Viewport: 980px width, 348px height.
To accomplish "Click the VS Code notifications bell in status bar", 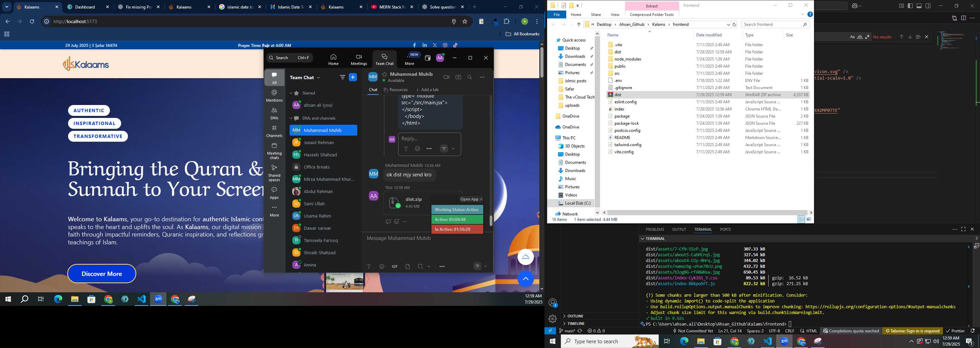I will tap(973, 331).
